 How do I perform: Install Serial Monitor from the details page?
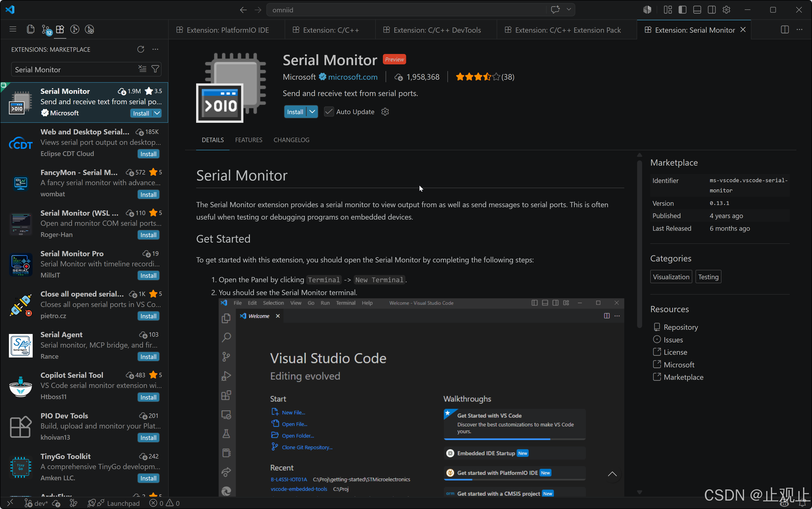295,112
